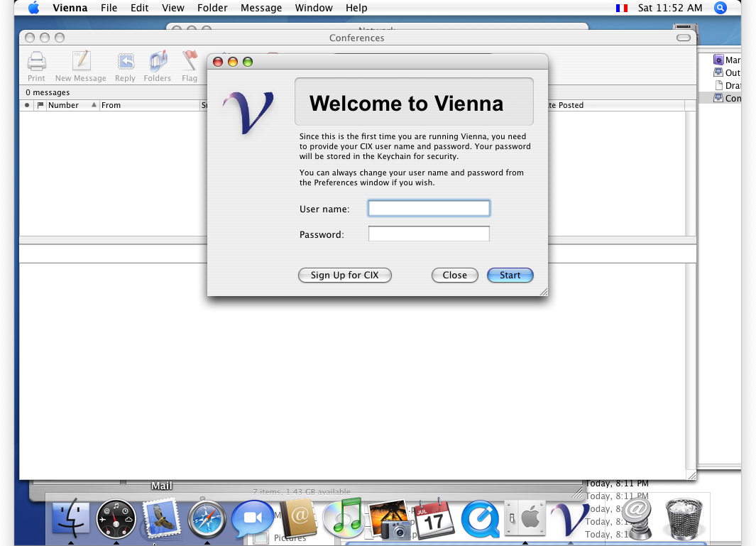Open Dashboard from the Dock
The height and width of the screenshot is (546, 756).
[116, 518]
